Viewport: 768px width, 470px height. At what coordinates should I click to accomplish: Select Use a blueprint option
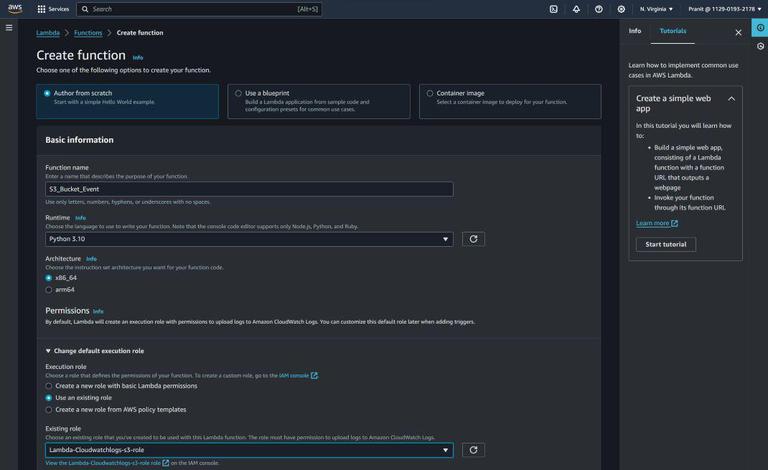point(319,101)
